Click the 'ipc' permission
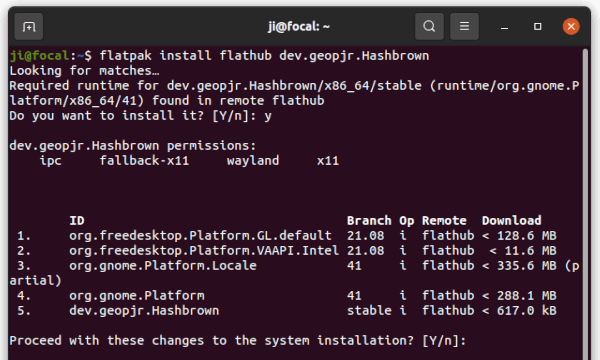 [51, 161]
